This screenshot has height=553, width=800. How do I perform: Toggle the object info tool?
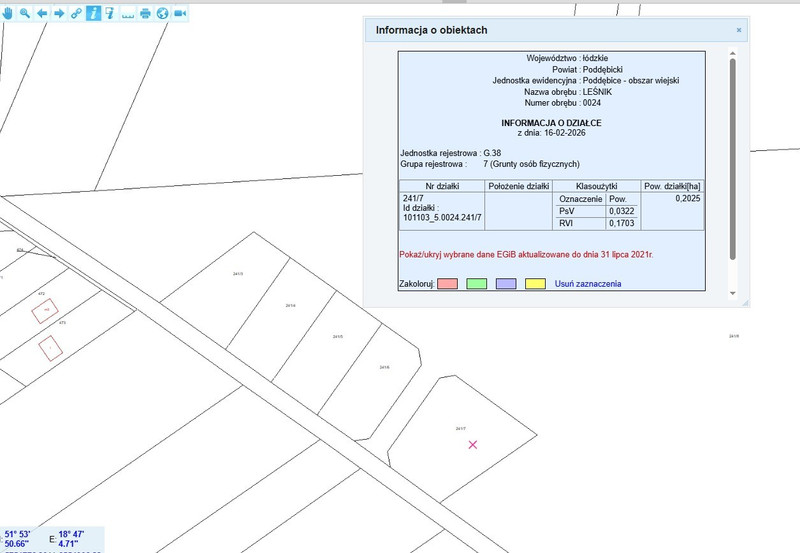93,13
